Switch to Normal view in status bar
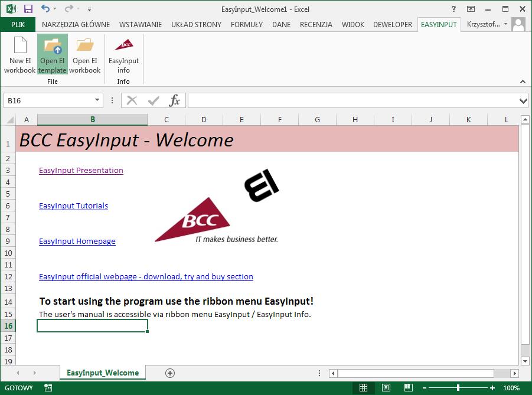Screen dimensions: 532x395 coord(363,387)
